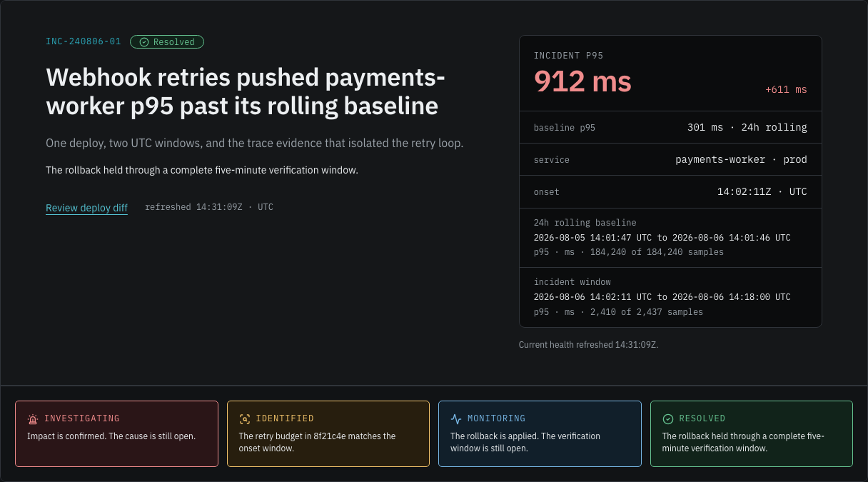868x482 pixels.
Task: Click the refreshed 14:31:09Z · UTC timestamp
Action: pos(209,207)
